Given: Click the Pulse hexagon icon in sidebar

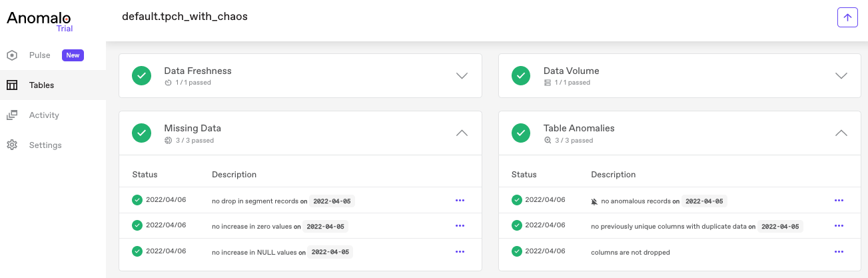Looking at the screenshot, I should click(x=12, y=55).
